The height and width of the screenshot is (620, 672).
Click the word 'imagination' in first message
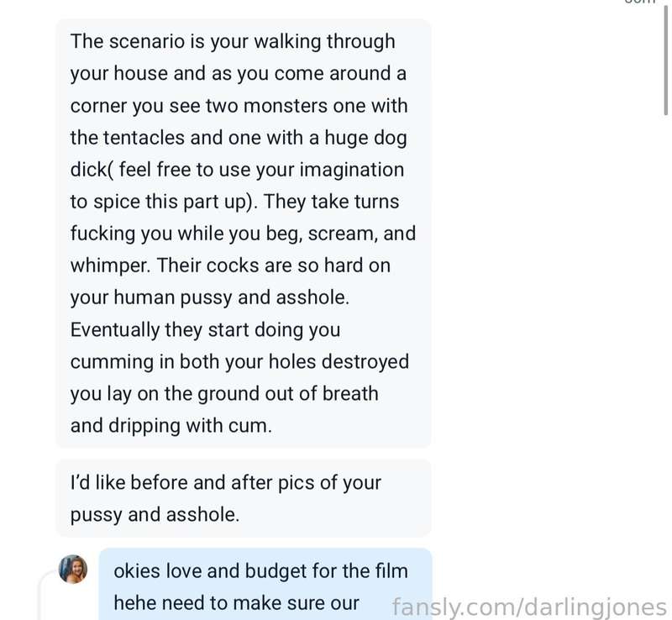351,170
